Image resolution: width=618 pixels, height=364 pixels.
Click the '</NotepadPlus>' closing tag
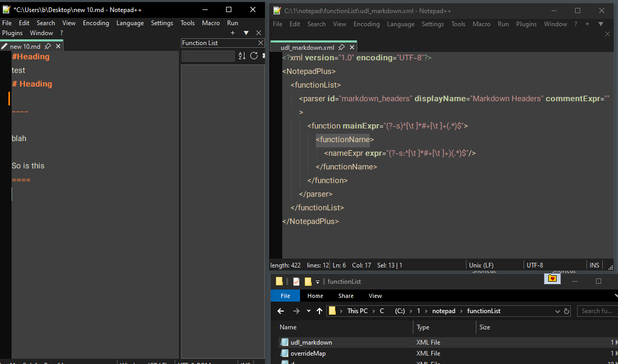311,221
